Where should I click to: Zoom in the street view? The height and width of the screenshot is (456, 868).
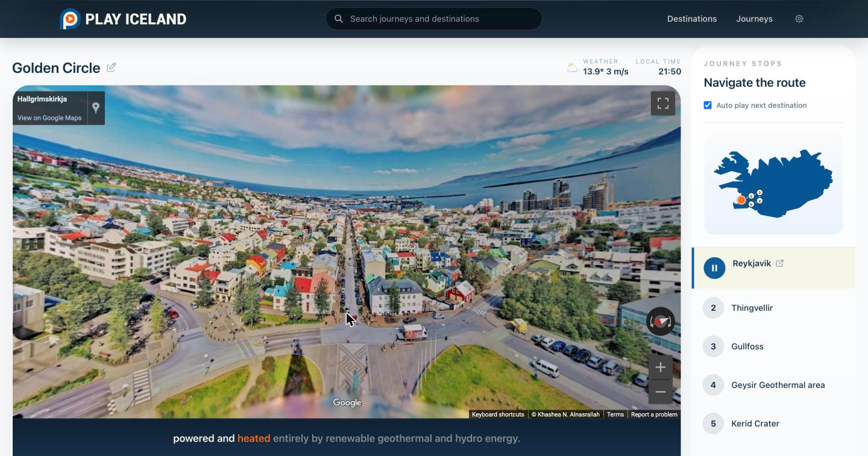(x=661, y=367)
